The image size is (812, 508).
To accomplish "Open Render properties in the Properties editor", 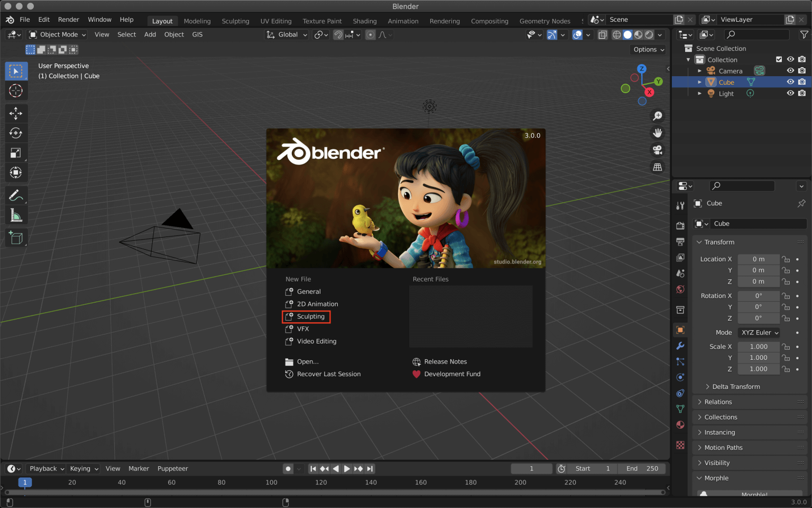I will click(680, 225).
